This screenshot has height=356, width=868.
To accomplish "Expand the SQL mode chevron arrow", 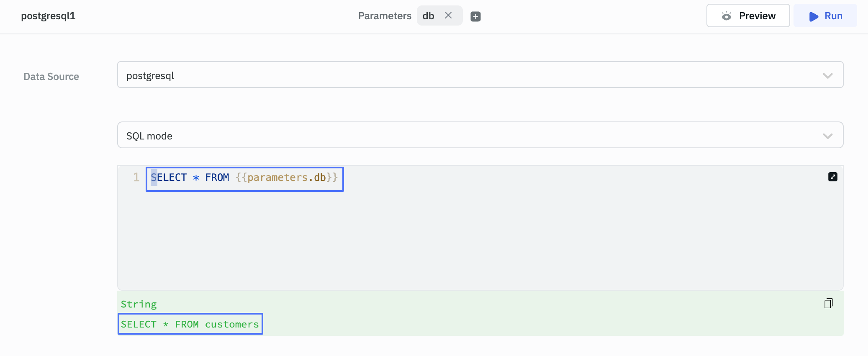I will (827, 136).
